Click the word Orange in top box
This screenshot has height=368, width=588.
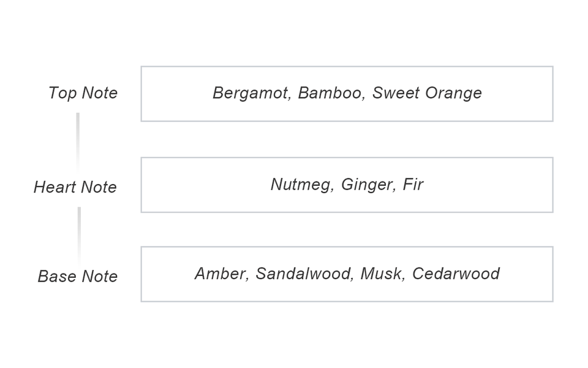(453, 93)
